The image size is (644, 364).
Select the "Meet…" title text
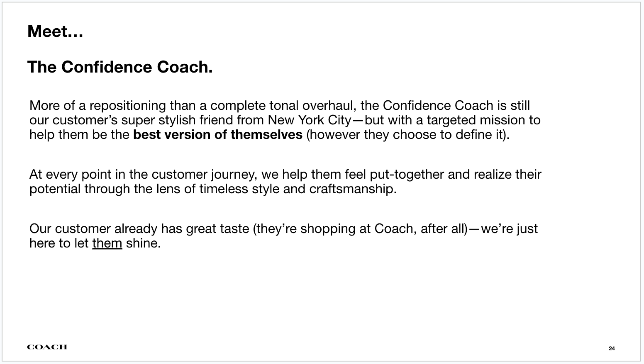(x=55, y=32)
